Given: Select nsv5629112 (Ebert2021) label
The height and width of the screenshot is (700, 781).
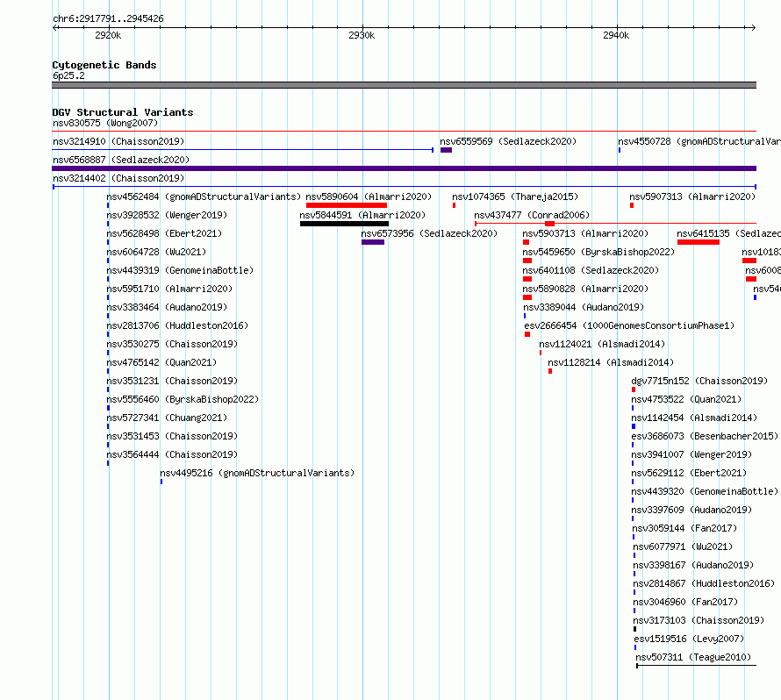Looking at the screenshot, I should coord(689,473).
